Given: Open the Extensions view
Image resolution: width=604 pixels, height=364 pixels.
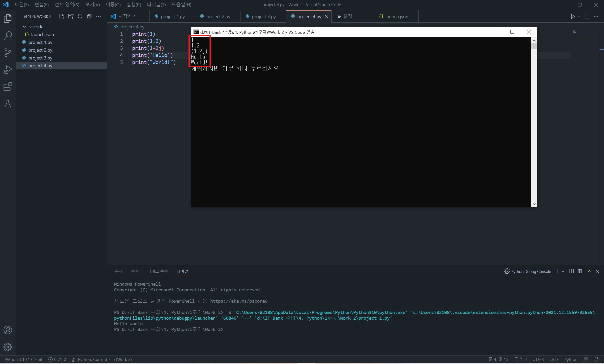Looking at the screenshot, I should click(8, 87).
